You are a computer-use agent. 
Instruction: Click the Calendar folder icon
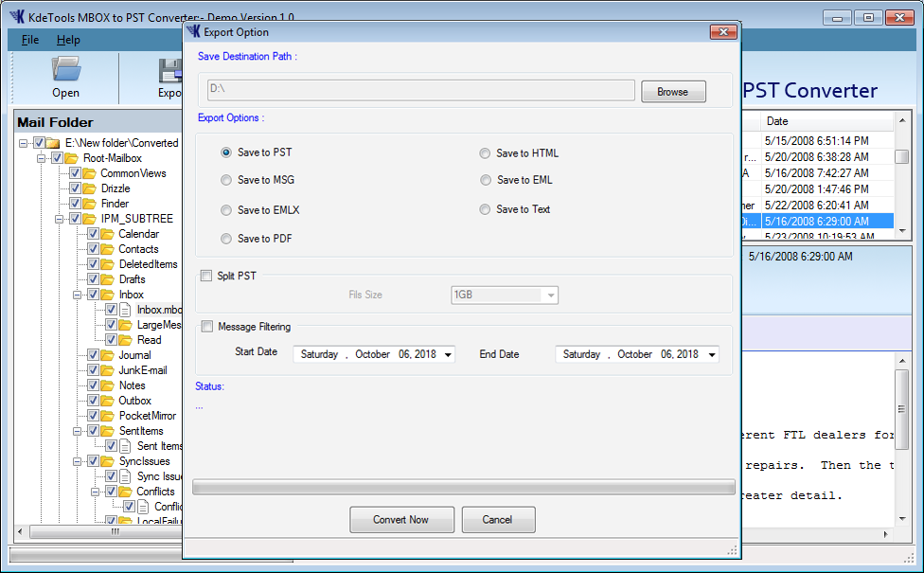(108, 234)
